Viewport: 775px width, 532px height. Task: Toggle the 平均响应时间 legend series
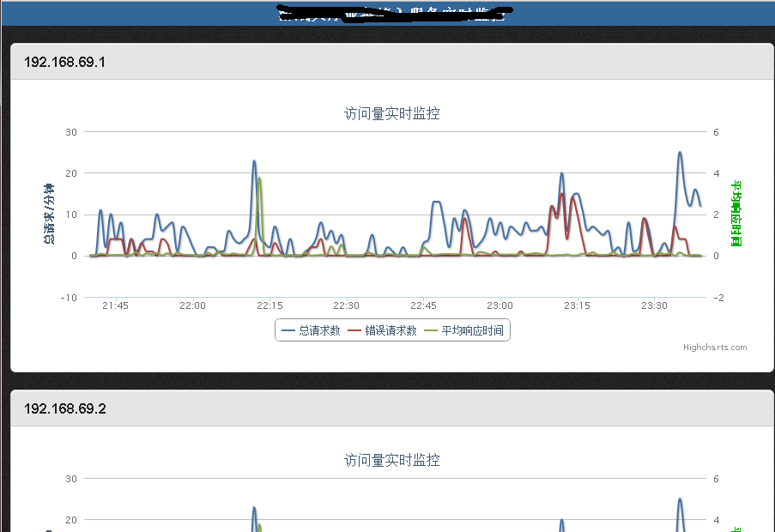pyautogui.click(x=464, y=330)
